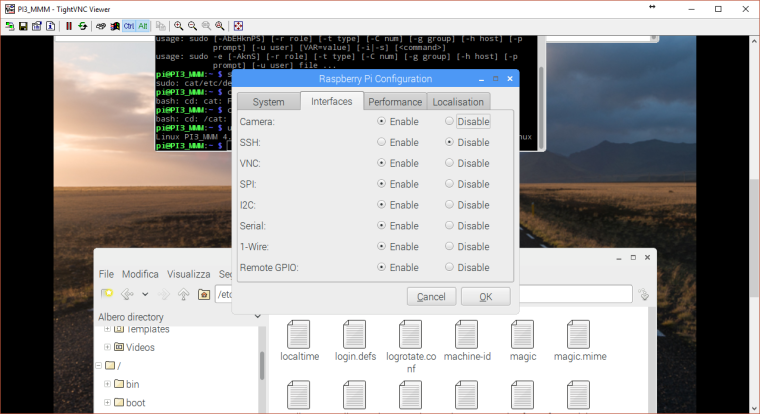This screenshot has height=414, width=760.
Task: Cancel the Raspberry Pi Configuration dialog
Action: [430, 296]
